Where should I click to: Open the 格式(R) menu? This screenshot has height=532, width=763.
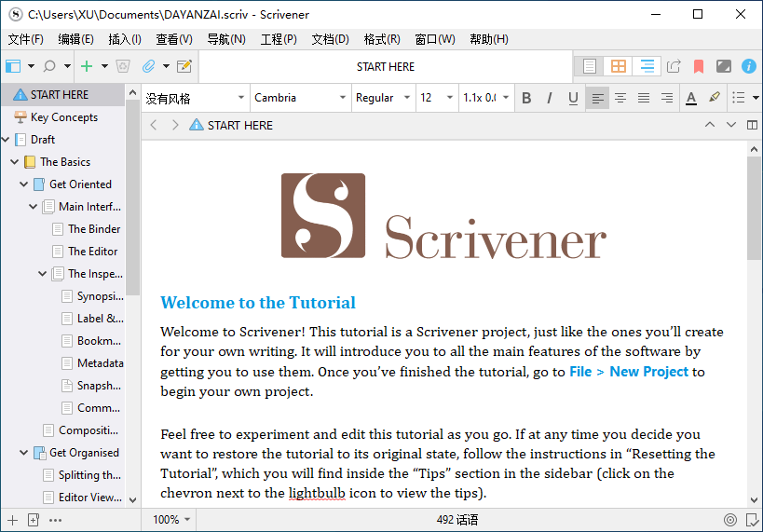click(x=382, y=39)
